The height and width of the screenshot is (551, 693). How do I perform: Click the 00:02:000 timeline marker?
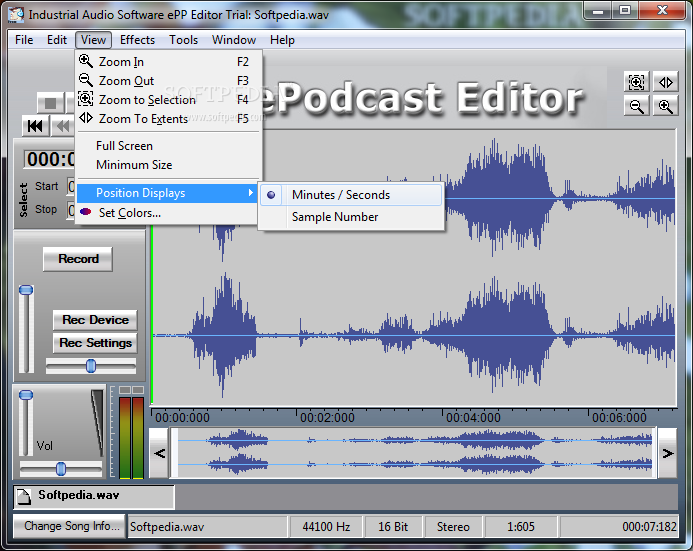coord(327,418)
